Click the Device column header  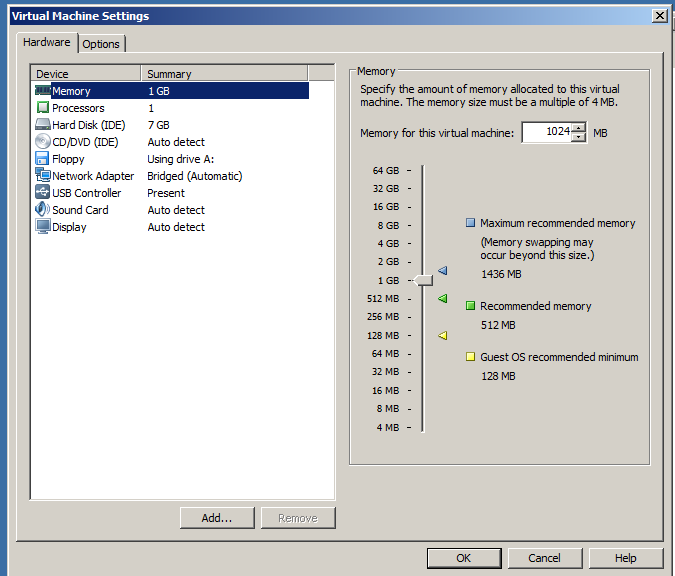(86, 74)
